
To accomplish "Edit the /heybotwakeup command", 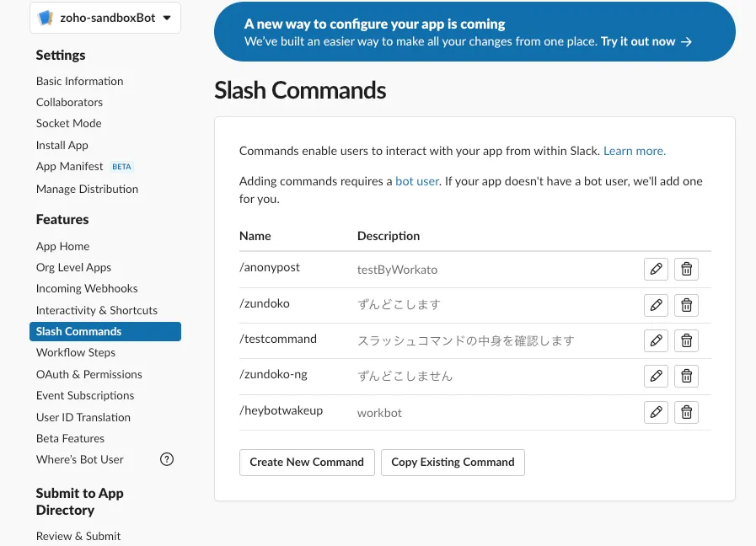I will [x=656, y=412].
